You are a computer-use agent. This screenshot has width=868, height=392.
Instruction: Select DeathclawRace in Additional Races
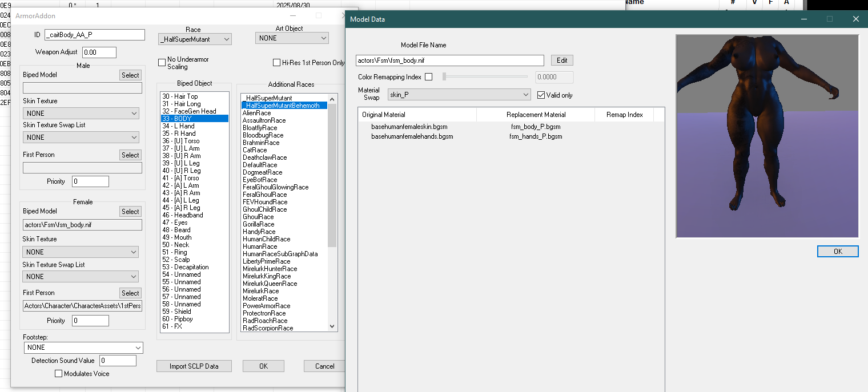click(x=284, y=157)
